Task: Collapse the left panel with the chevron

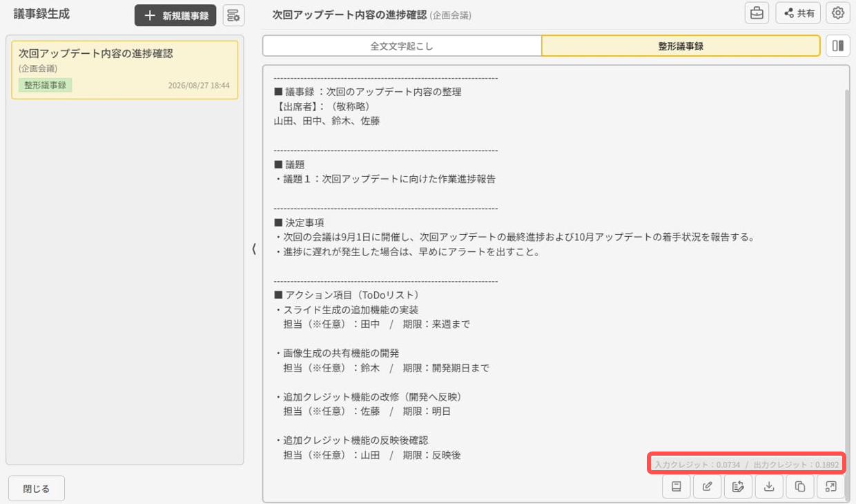Action: coord(253,249)
